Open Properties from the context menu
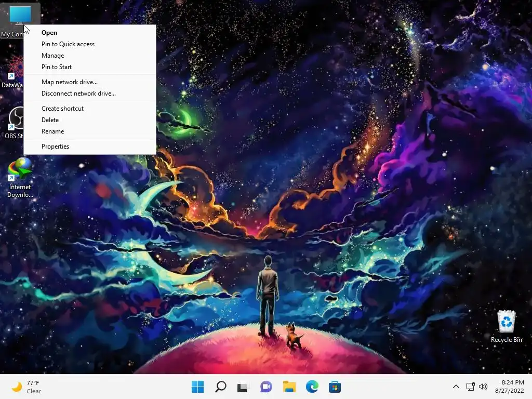Image resolution: width=532 pixels, height=399 pixels. tap(89, 146)
